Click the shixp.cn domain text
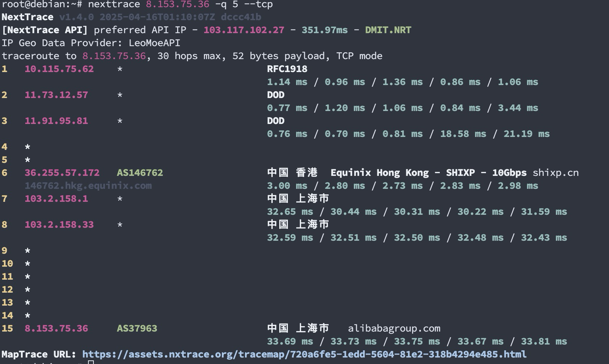The height and width of the screenshot is (364, 609). pyautogui.click(x=556, y=173)
